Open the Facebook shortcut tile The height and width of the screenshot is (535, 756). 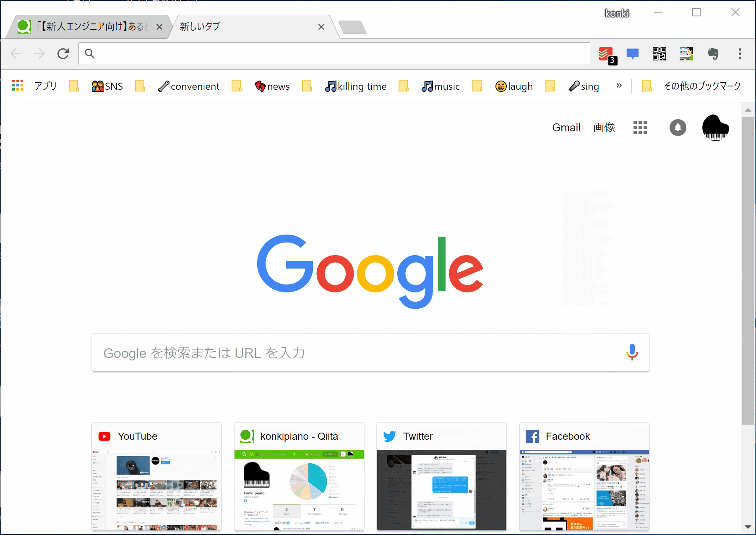pyautogui.click(x=584, y=477)
